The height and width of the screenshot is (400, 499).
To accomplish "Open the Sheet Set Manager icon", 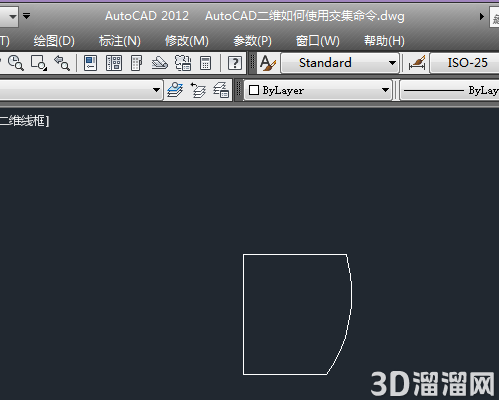I will click(159, 63).
